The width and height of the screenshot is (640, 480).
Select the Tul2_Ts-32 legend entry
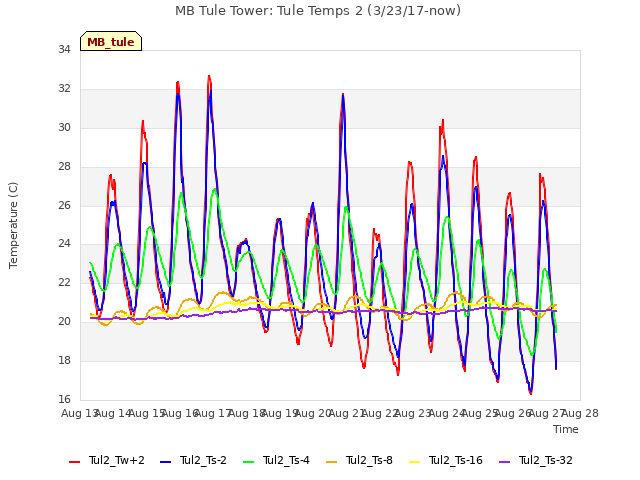point(536,460)
